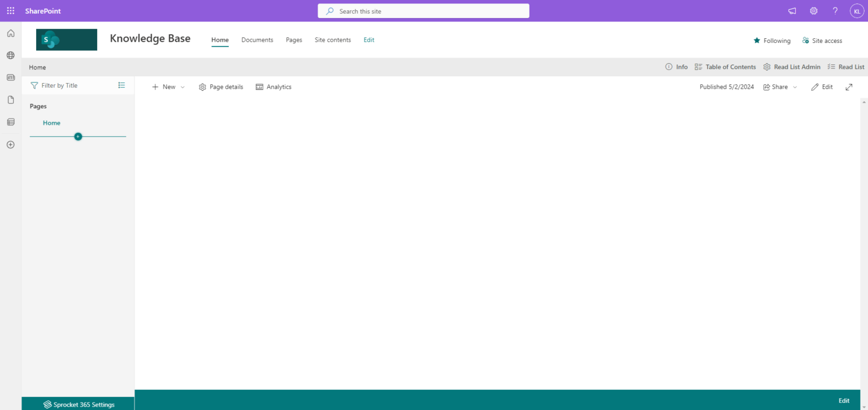Viewport: 868px width, 410px height.
Task: Expand the page full-screen with diagonal arrows
Action: [849, 87]
